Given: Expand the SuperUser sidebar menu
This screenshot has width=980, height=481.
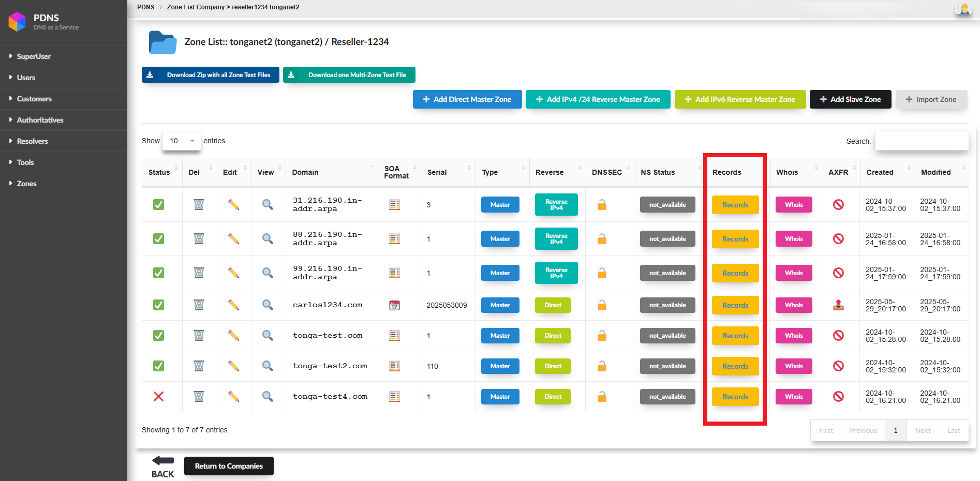Looking at the screenshot, I should (x=34, y=56).
